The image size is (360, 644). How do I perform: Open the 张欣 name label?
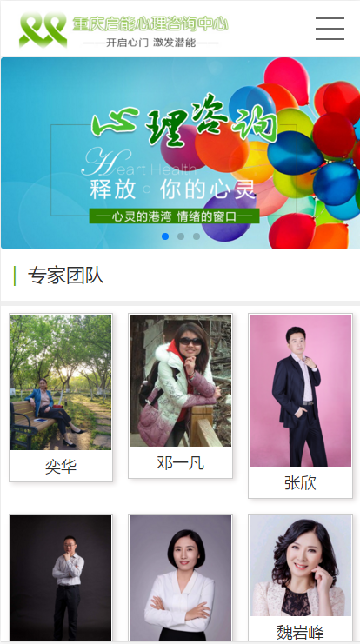300,483
